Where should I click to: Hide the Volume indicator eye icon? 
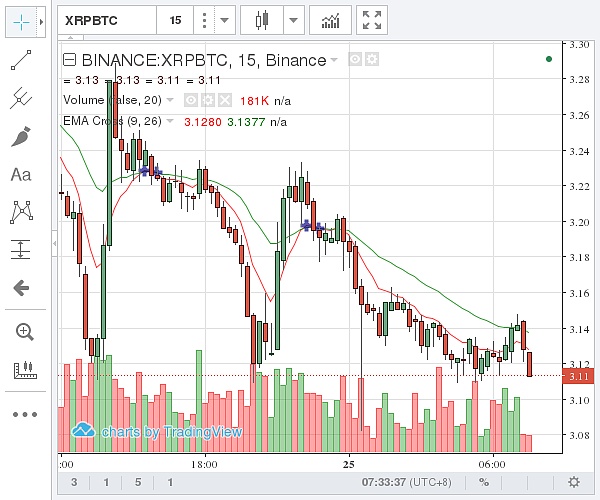click(191, 100)
